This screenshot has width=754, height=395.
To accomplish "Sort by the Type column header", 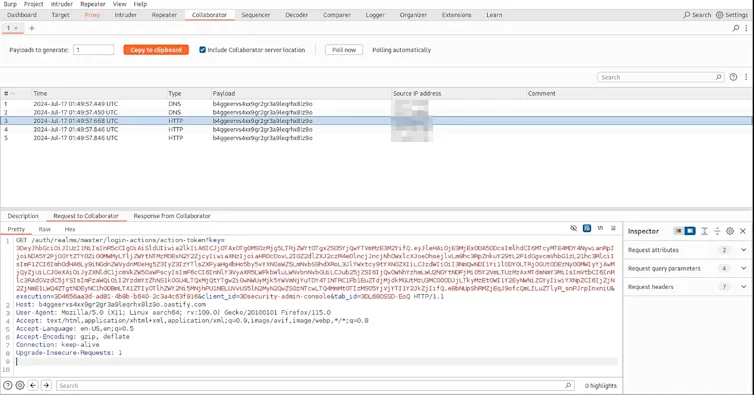I will (x=188, y=93).
